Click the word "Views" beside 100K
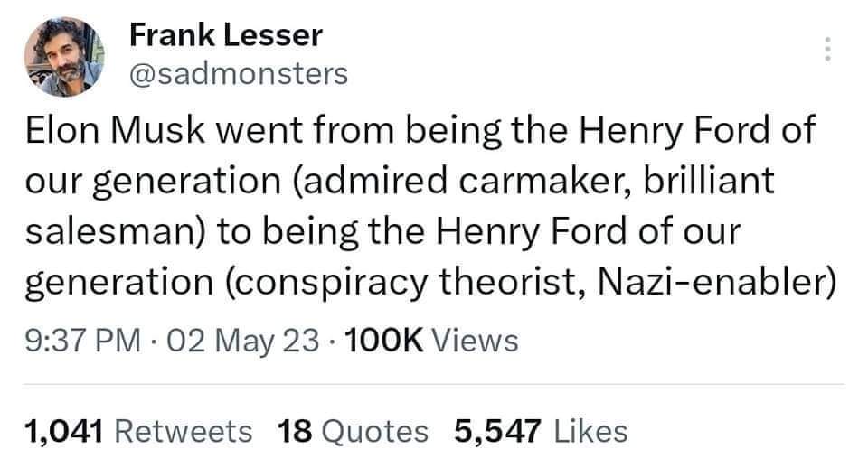 pos(476,341)
